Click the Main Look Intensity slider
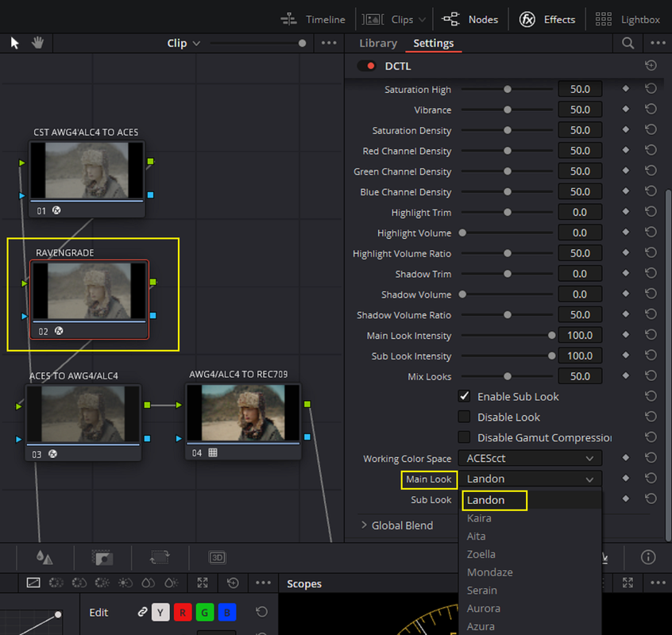The width and height of the screenshot is (672, 635). tap(508, 335)
